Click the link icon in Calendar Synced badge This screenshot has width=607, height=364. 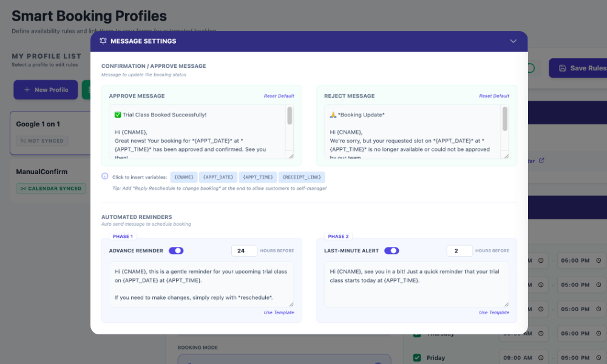coord(23,189)
